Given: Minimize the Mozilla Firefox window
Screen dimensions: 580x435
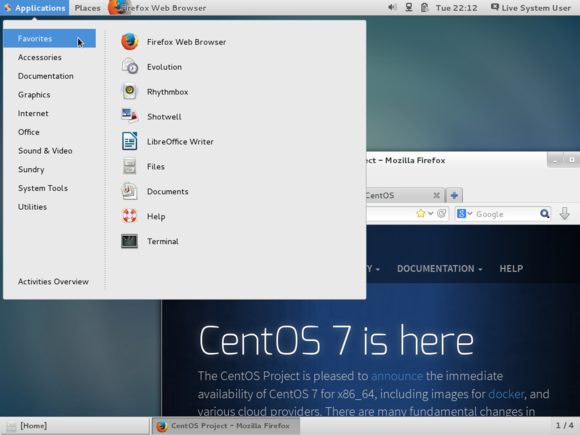Looking at the screenshot, I should pos(555,160).
